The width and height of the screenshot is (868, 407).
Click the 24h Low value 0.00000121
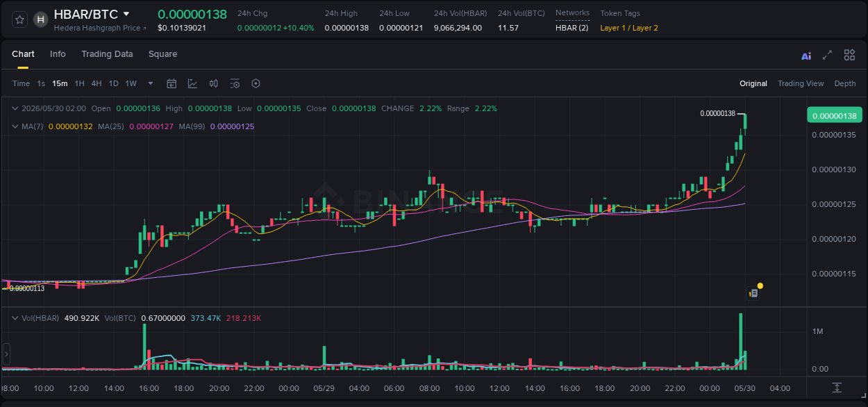click(401, 28)
